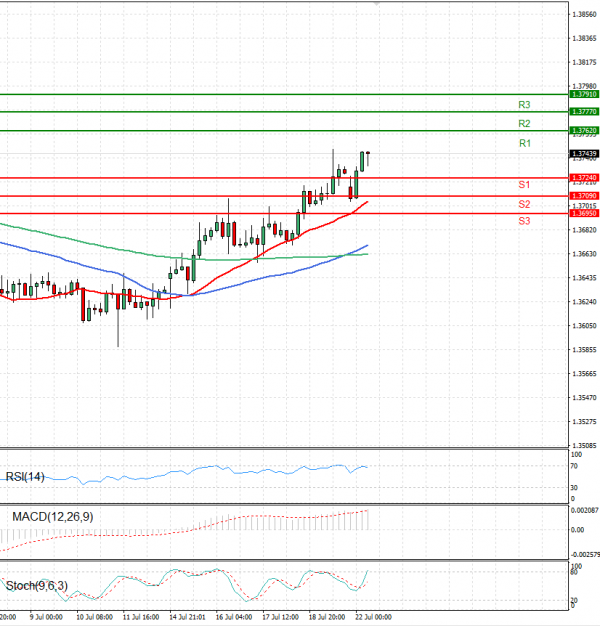
Task: Select the 1.36950 red price tag
Action: tap(584, 213)
